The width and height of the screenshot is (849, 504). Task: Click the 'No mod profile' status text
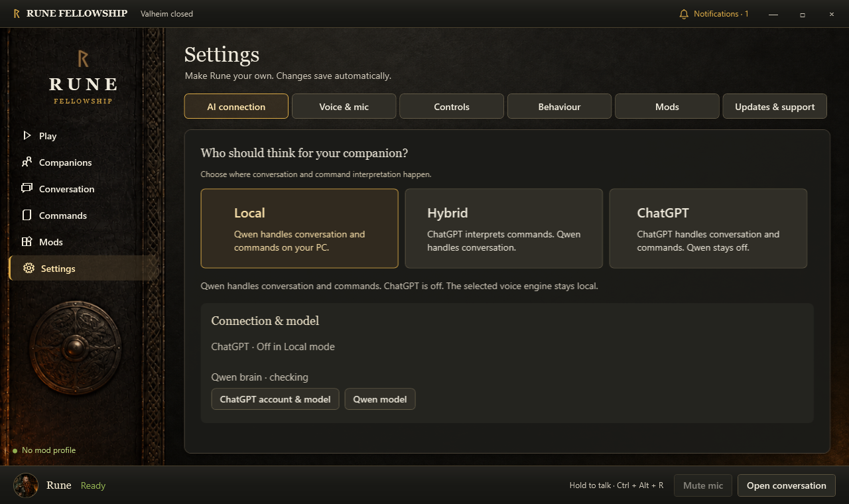pos(48,450)
